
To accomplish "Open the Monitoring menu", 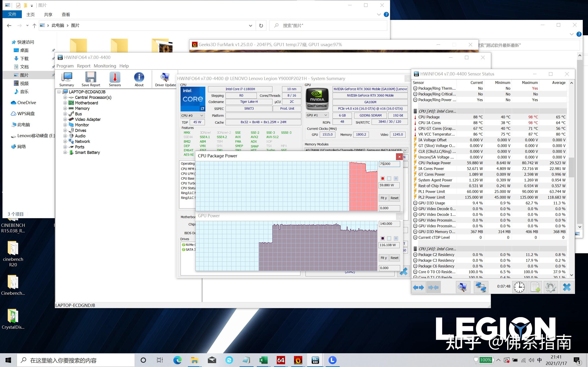I will click(105, 66).
